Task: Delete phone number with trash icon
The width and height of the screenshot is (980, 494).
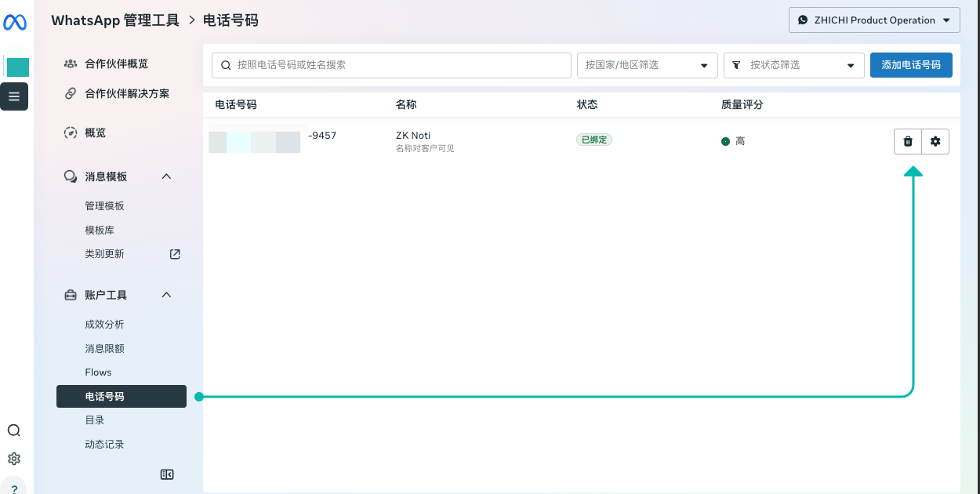Action: point(908,141)
